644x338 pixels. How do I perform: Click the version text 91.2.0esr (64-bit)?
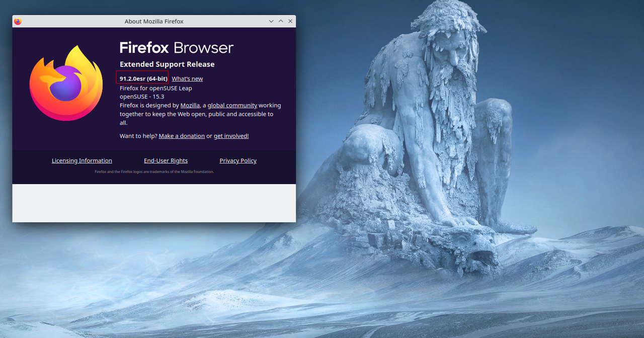[x=143, y=79]
